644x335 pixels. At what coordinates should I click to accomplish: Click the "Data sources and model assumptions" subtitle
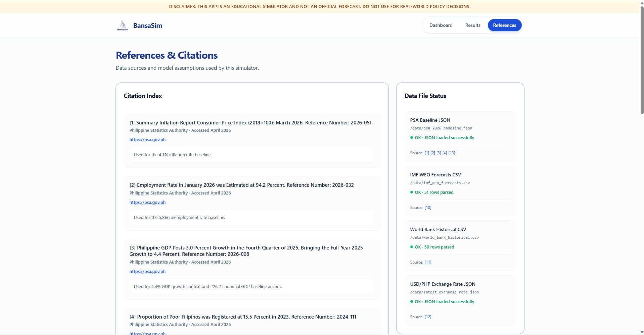[187, 68]
